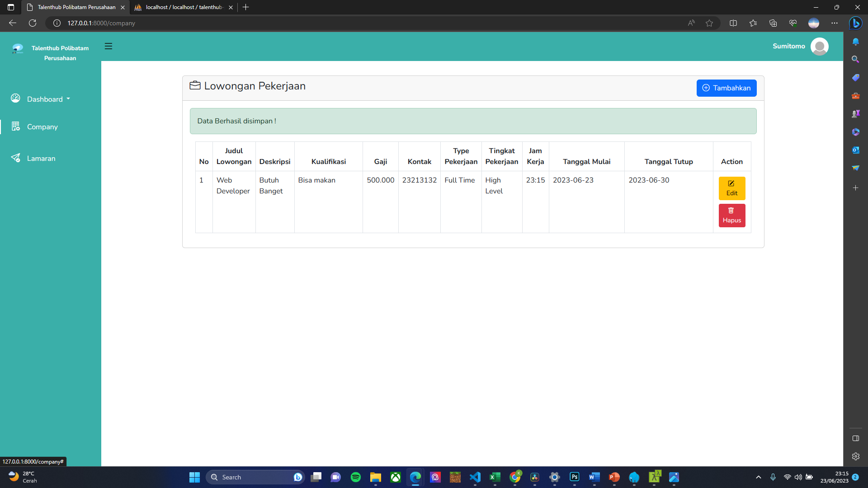
Task: Open the Bing chat sidebar icon
Action: (x=855, y=23)
